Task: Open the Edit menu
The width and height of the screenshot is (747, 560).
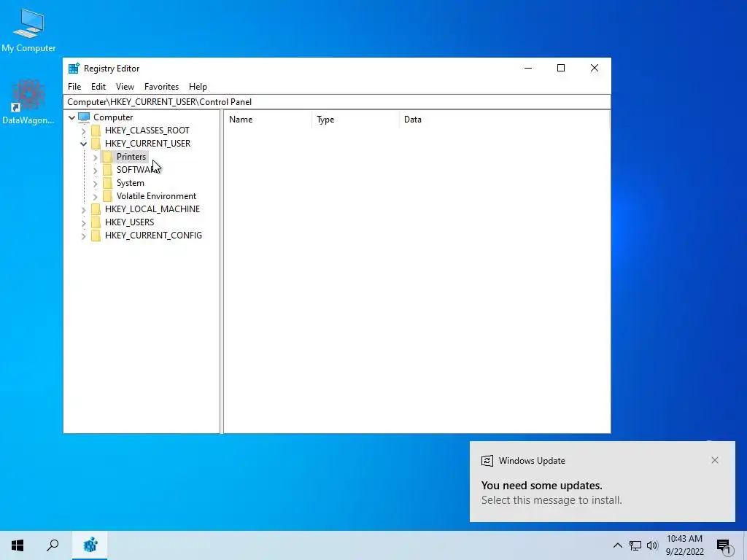Action: click(98, 87)
